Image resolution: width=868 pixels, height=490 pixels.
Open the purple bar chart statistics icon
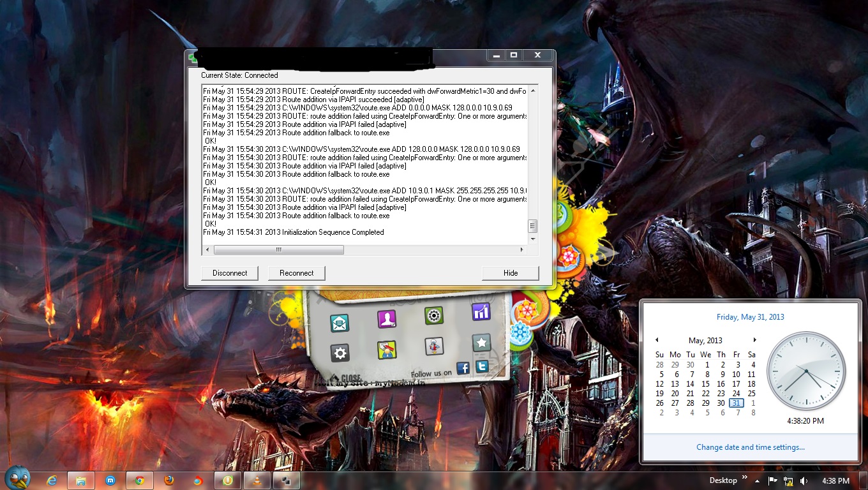(481, 311)
